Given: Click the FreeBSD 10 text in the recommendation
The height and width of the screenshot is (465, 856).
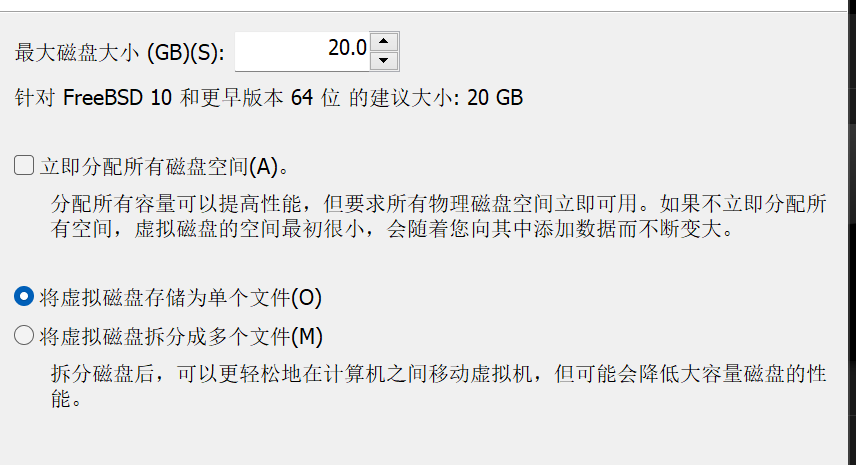Looking at the screenshot, I should (119, 98).
